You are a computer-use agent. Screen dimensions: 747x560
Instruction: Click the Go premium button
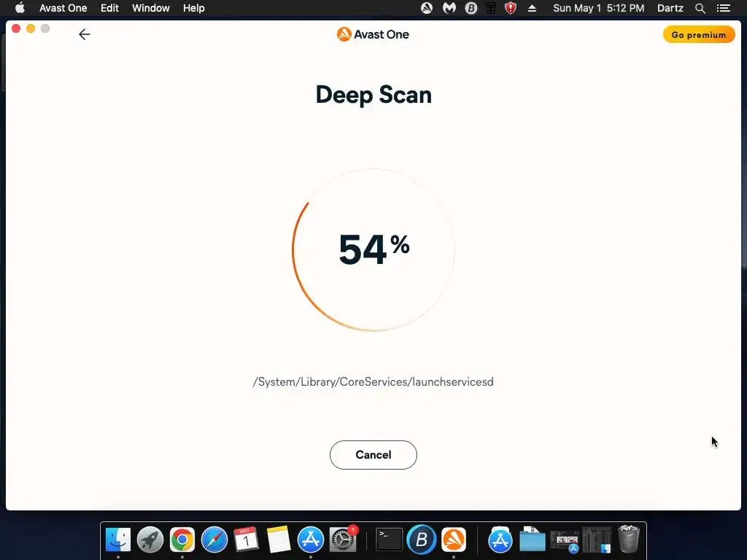698,35
